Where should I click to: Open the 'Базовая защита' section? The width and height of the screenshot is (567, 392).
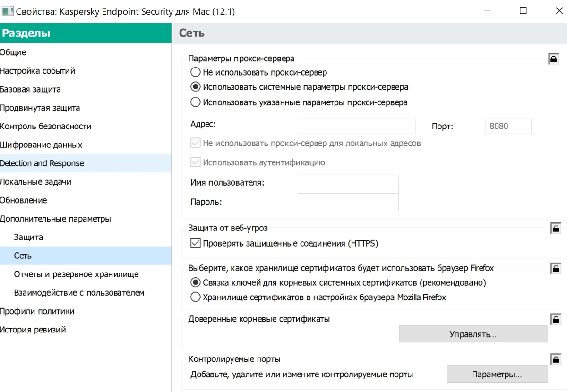coord(86,89)
